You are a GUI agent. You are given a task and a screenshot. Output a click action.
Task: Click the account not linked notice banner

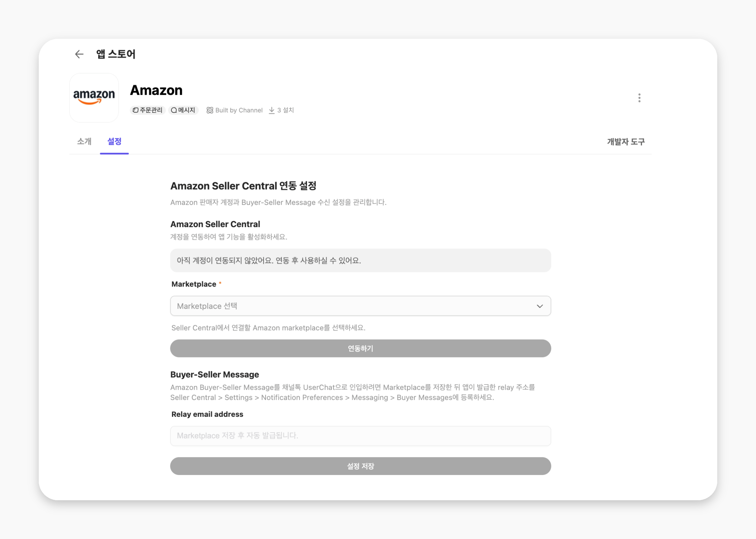click(x=361, y=260)
